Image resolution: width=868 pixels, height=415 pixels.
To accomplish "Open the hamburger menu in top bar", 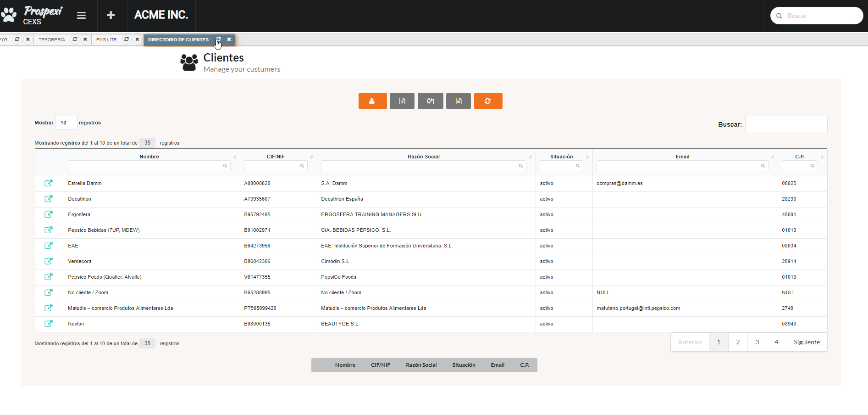I will click(82, 16).
